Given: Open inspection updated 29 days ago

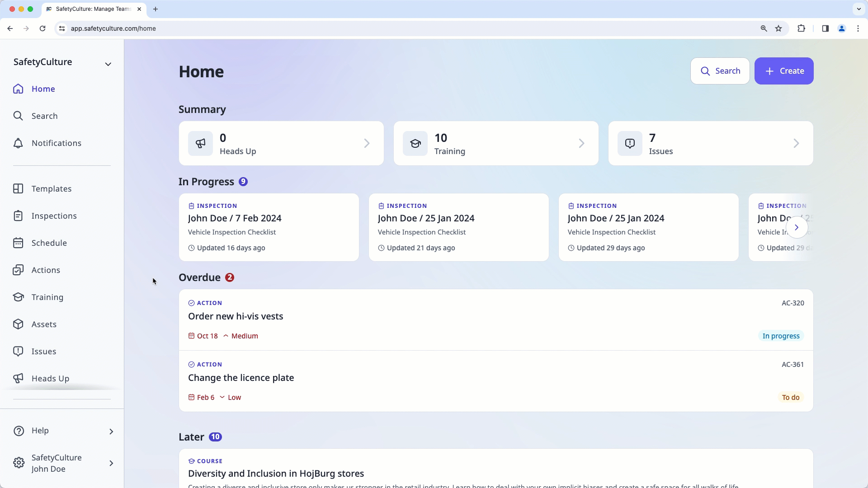Looking at the screenshot, I should point(649,227).
